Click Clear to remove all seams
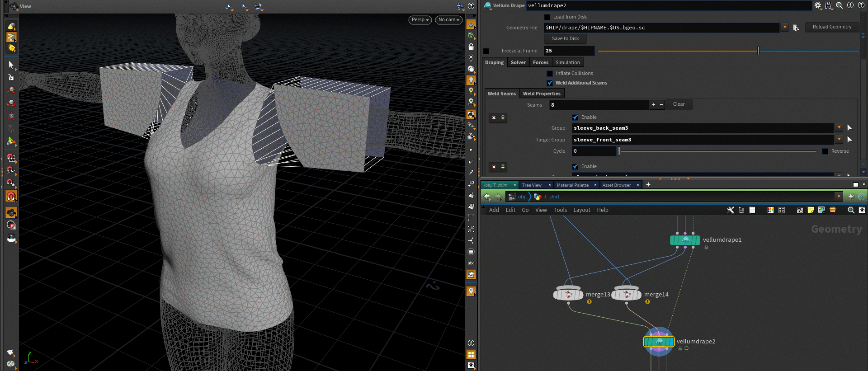Screen dimensions: 868x371 (x=679, y=104)
